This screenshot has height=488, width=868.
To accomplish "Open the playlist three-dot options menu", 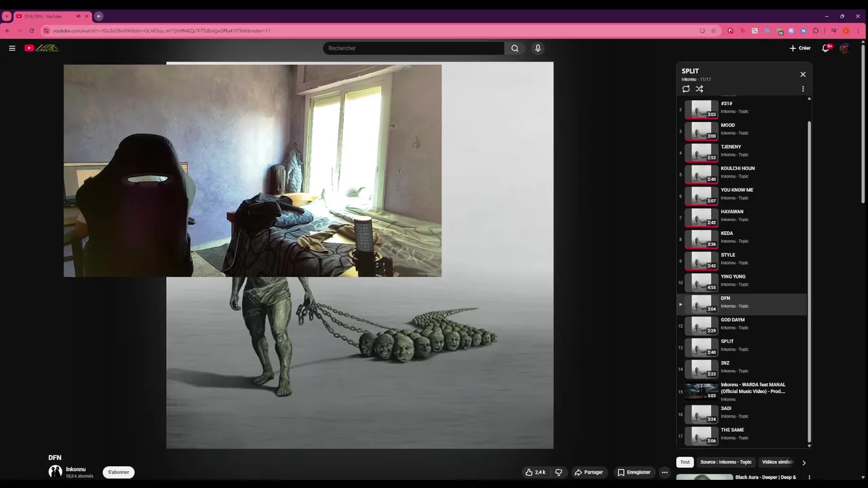I will coord(803,89).
